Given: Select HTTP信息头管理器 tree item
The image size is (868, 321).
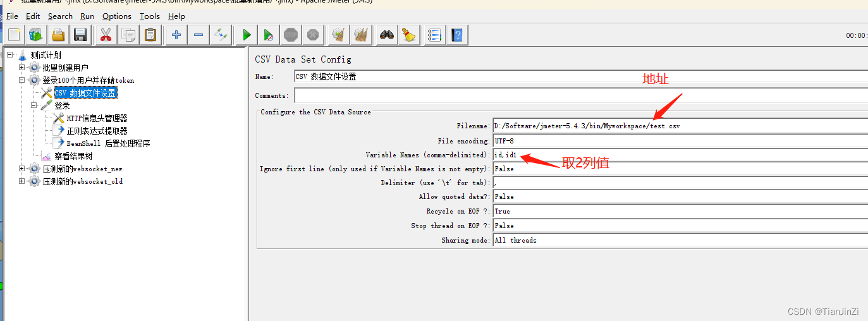Looking at the screenshot, I should click(x=97, y=118).
